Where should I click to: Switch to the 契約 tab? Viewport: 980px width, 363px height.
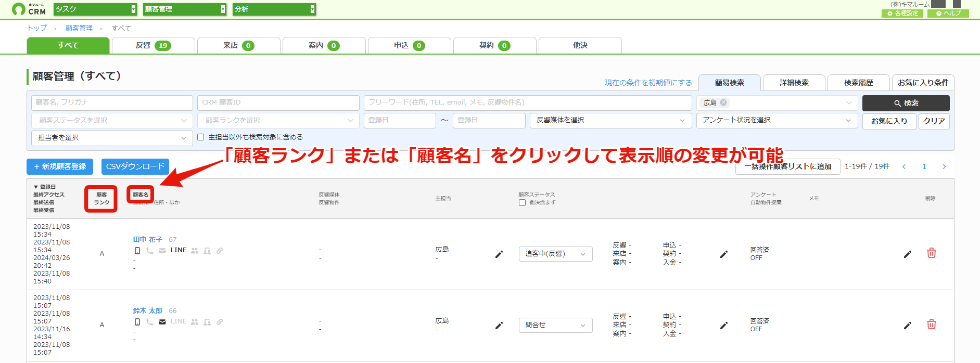click(x=495, y=45)
